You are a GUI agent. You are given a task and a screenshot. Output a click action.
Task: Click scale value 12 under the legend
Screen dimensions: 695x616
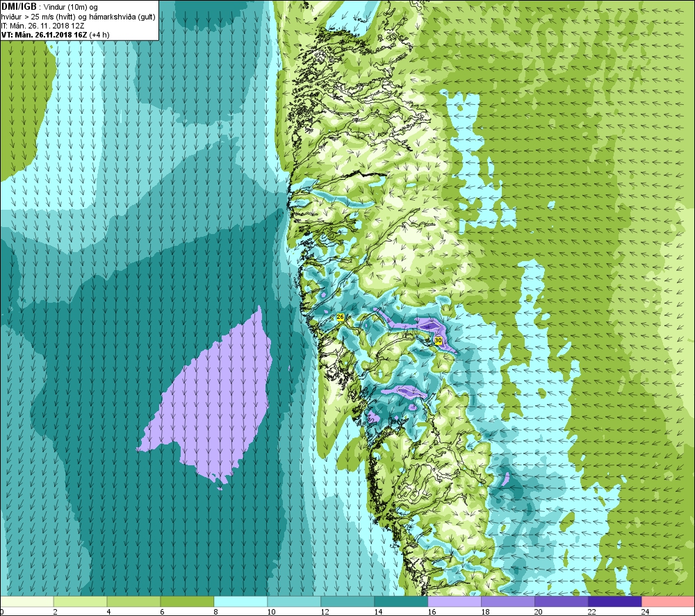point(325,612)
